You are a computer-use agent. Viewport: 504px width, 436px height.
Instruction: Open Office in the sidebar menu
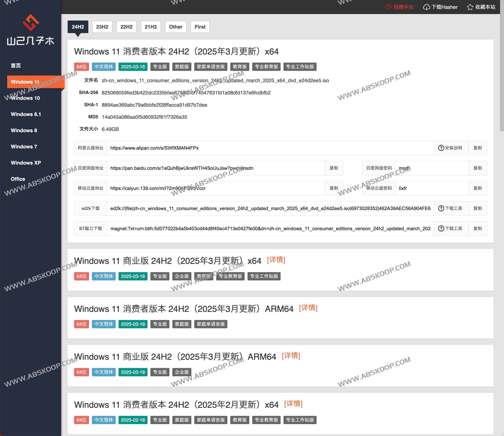click(18, 179)
